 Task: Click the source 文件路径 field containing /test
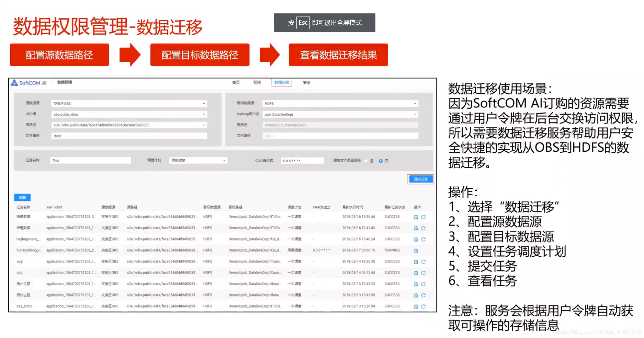coord(129,136)
